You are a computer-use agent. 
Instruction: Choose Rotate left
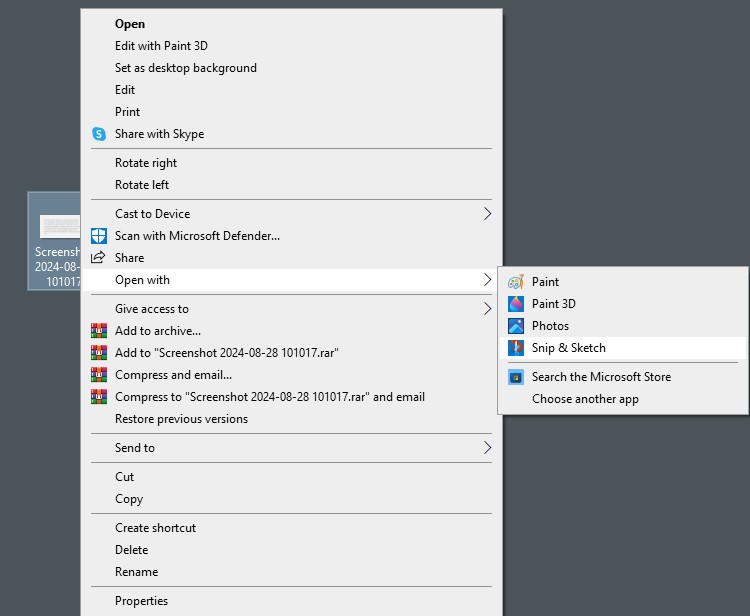291,185
